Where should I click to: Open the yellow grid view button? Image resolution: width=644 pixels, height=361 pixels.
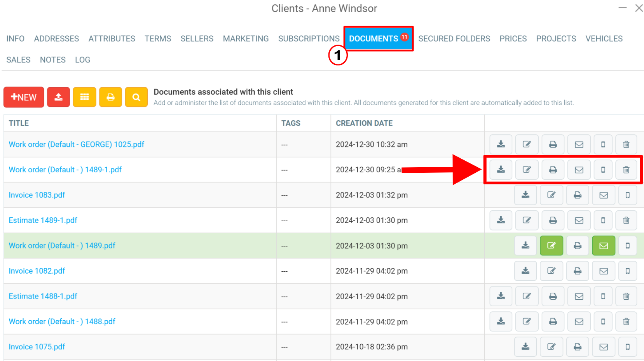tap(84, 97)
